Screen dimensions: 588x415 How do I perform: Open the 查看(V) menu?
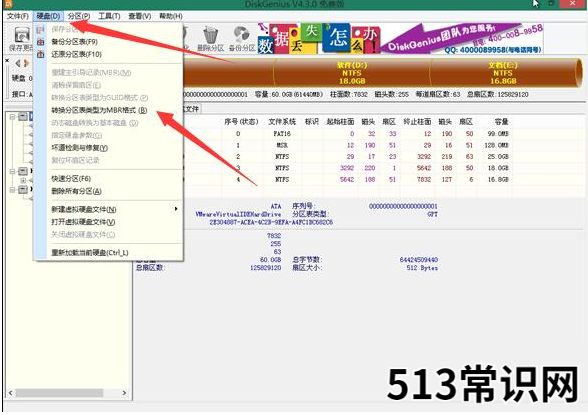tap(140, 16)
